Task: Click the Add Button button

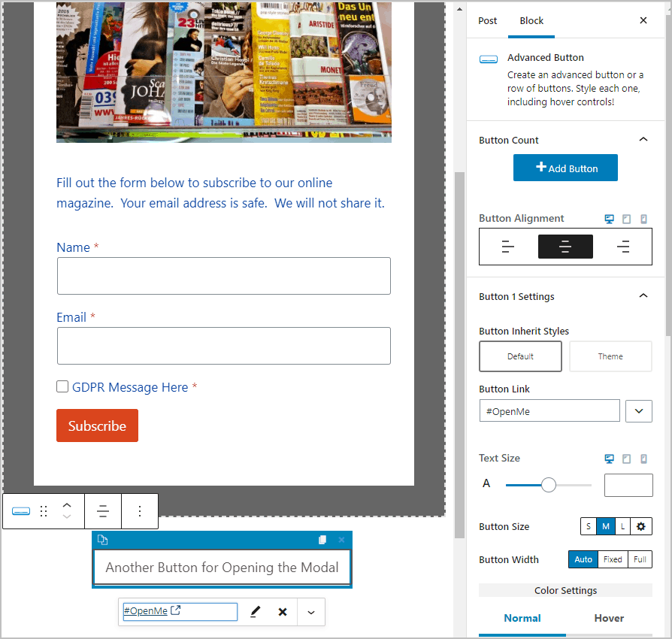Action: click(x=565, y=168)
